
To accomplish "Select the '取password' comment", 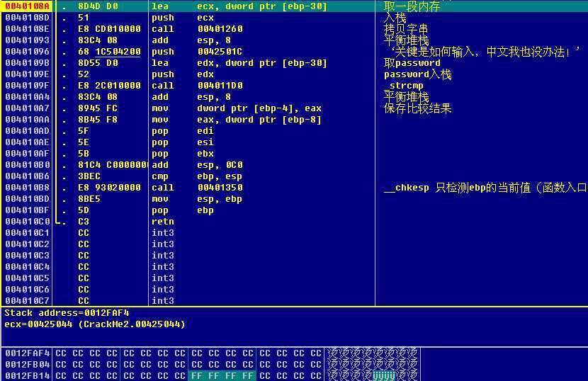I will point(412,63).
